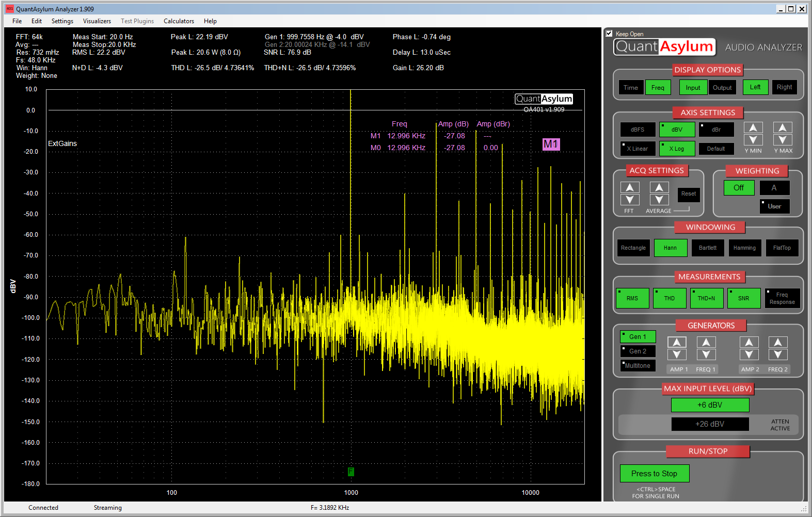
Task: Raise FREQ 2 using the up arrow
Action: pyautogui.click(x=778, y=342)
